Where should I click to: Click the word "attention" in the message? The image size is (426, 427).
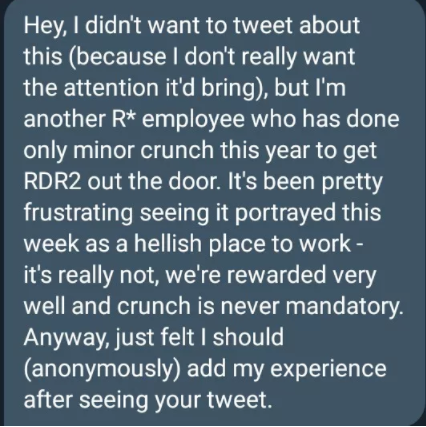click(x=112, y=87)
